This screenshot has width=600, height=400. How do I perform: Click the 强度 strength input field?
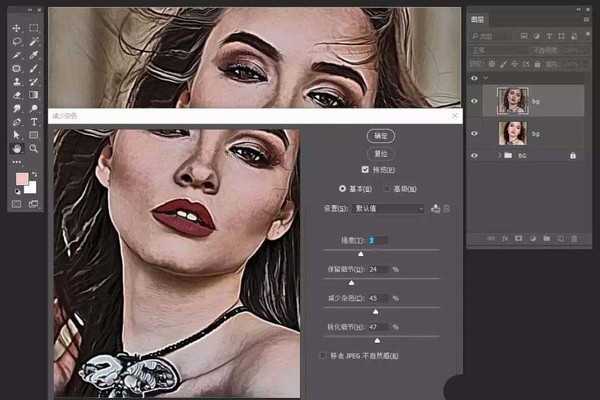pos(377,240)
